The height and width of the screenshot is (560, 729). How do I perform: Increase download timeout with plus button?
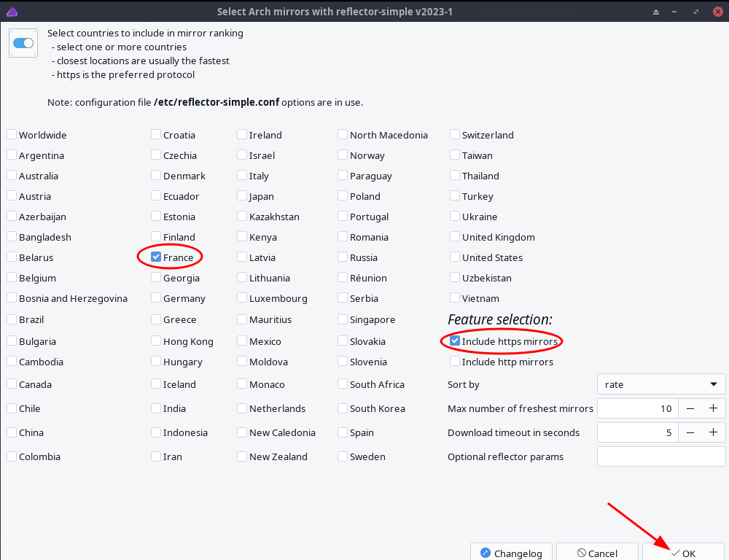(x=713, y=432)
